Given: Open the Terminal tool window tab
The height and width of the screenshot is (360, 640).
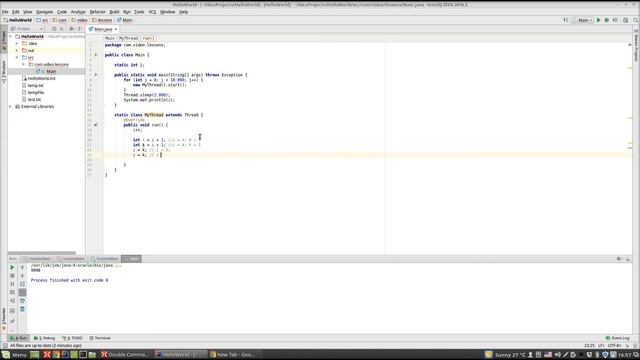Looking at the screenshot, I should pyautogui.click(x=100, y=338).
